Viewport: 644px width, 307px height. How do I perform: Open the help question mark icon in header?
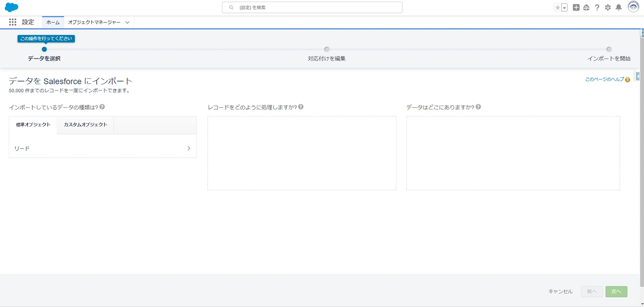pyautogui.click(x=597, y=7)
